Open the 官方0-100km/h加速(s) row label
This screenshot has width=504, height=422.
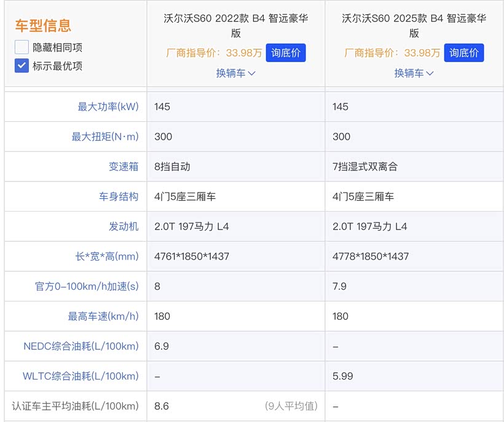(87, 287)
